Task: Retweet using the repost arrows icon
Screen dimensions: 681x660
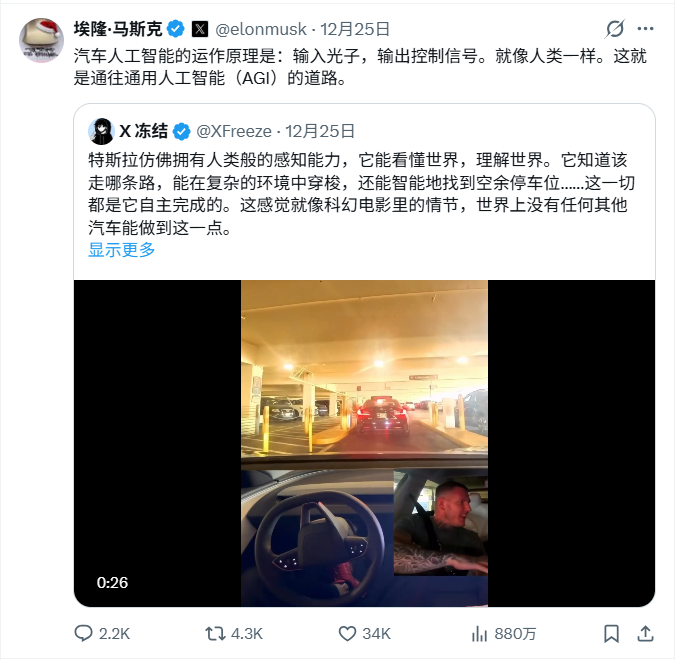Action: (x=215, y=634)
